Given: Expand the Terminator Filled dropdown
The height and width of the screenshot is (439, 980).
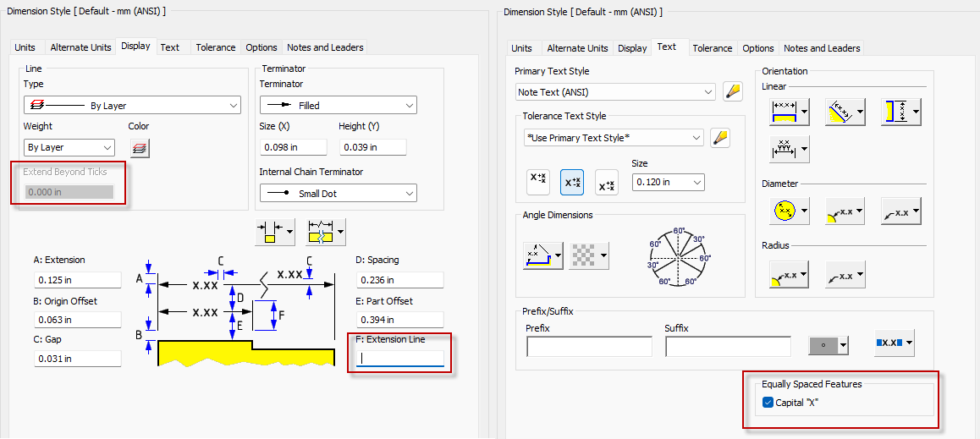Looking at the screenshot, I should tap(338, 106).
